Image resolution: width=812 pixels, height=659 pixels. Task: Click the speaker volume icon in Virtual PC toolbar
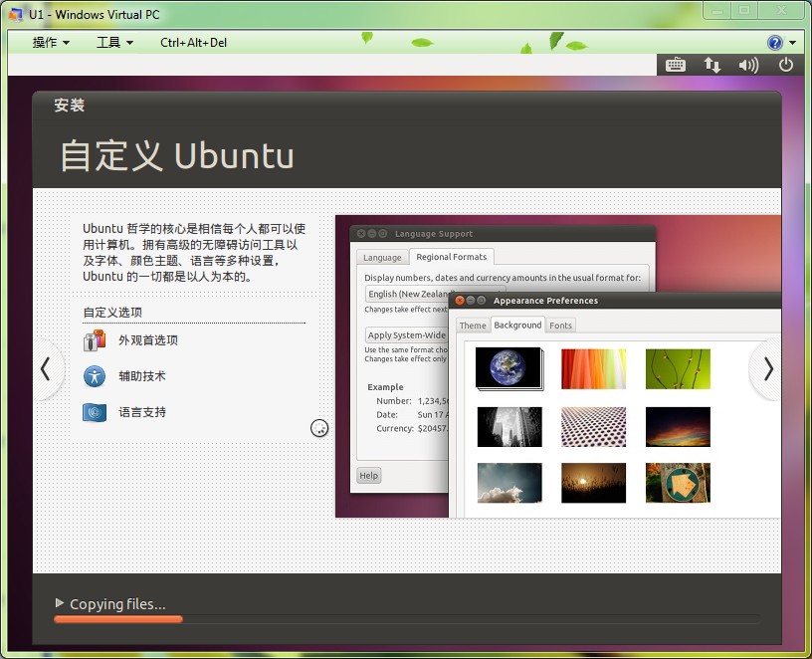(748, 66)
